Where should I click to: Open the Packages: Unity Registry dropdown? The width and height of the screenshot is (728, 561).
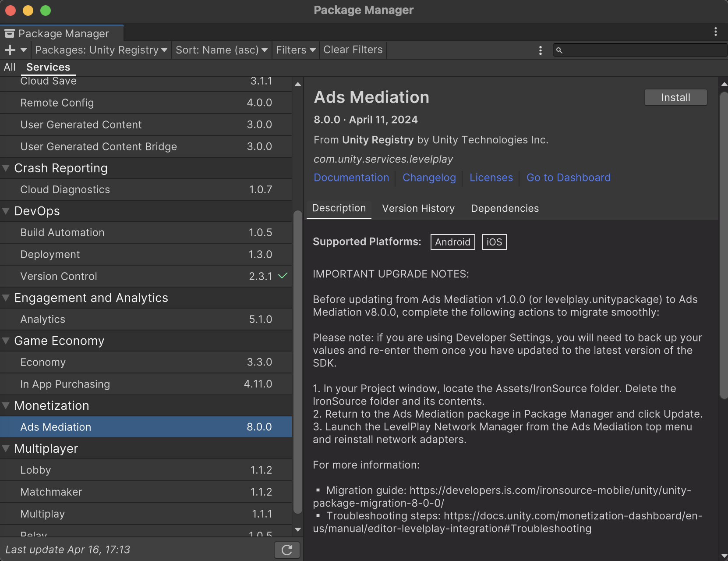(x=101, y=50)
